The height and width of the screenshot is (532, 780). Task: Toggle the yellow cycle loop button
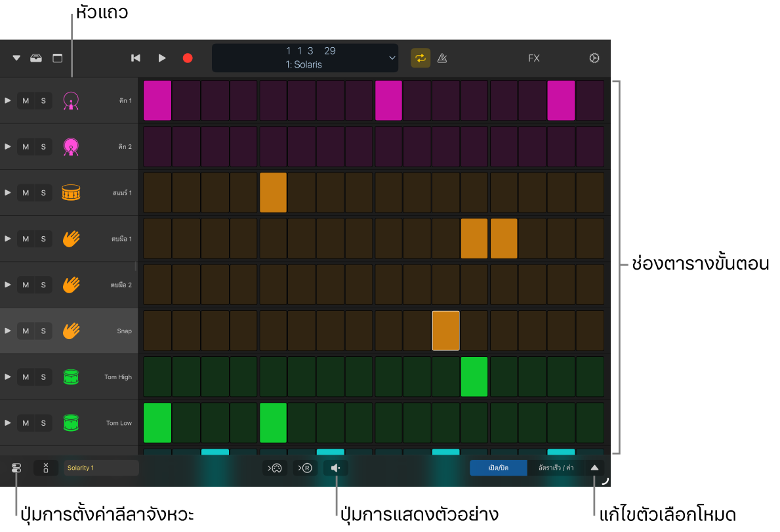[421, 58]
